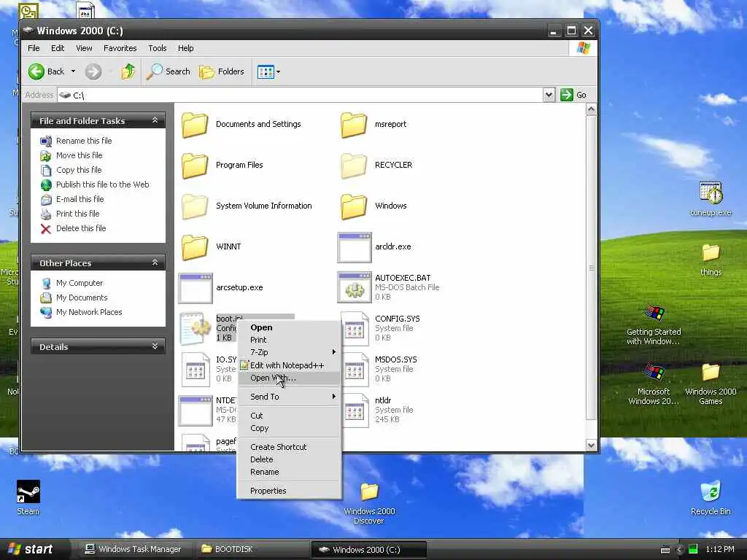Click scroll up arrow of file list
The image size is (747, 560).
pyautogui.click(x=591, y=109)
